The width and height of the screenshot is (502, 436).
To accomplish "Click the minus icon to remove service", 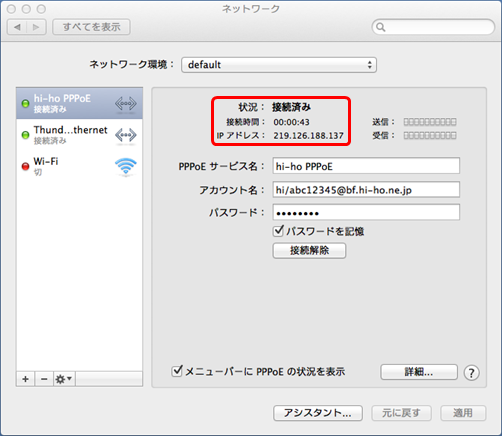I will tap(44, 379).
